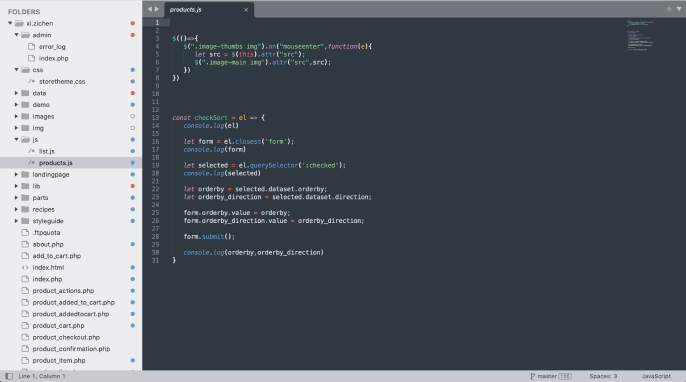This screenshot has height=382, width=686.
Task: Expand the images folder
Action: [x=17, y=116]
